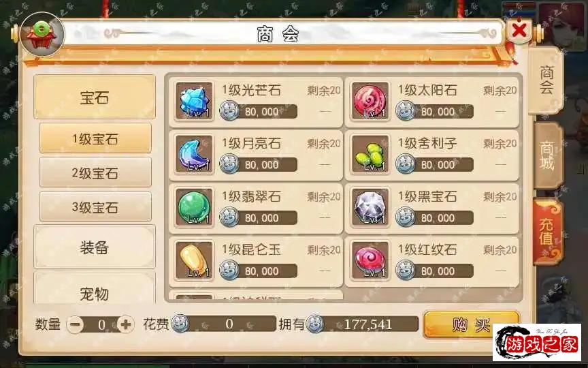
Task: Click the coin shop emblem at top left
Action: [x=42, y=35]
